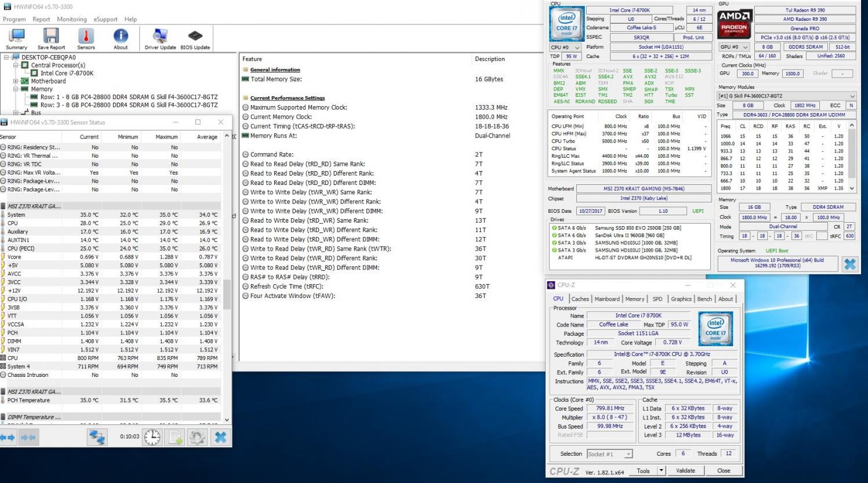The width and height of the screenshot is (868, 483).
Task: Close Sensor Status with the blue X icon
Action: tap(220, 437)
